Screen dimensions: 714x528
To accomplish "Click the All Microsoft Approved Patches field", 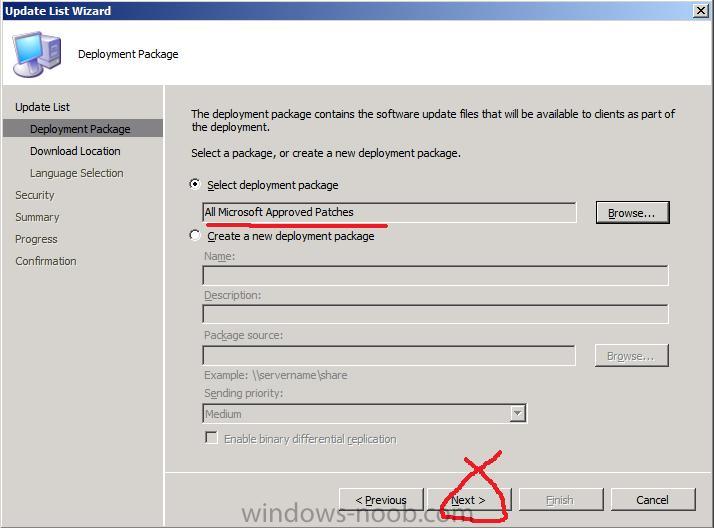I will [389, 213].
